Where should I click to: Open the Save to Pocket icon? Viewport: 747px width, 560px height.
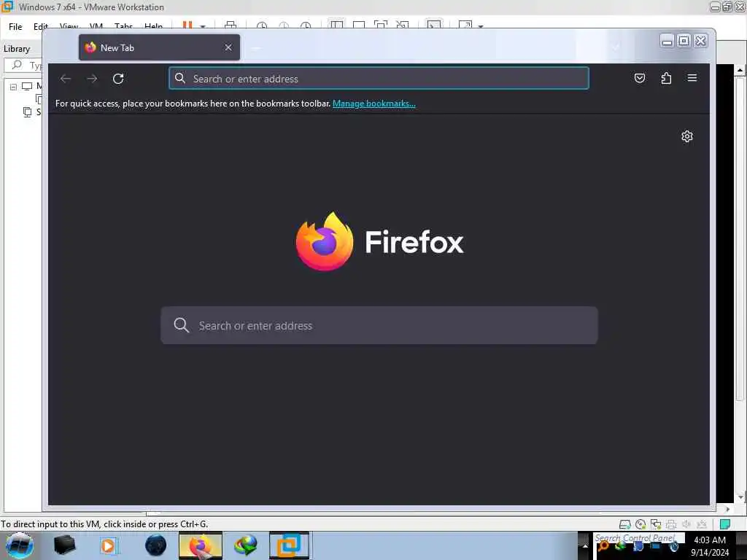click(x=640, y=78)
